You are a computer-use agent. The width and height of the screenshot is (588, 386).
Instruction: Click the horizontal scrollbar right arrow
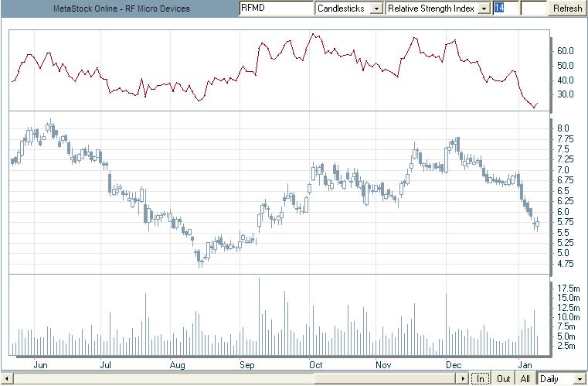(464, 378)
